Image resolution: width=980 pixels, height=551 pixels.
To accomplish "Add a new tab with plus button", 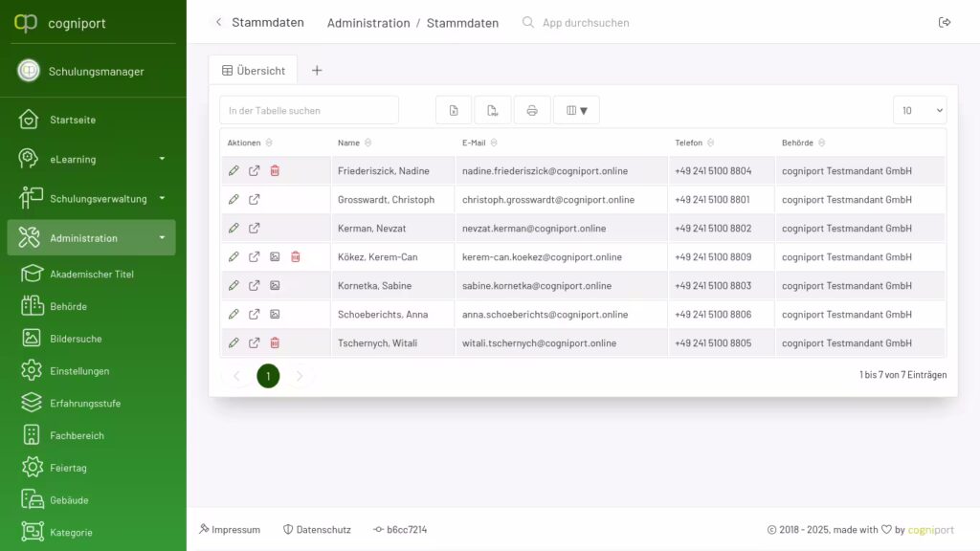I will click(x=317, y=71).
